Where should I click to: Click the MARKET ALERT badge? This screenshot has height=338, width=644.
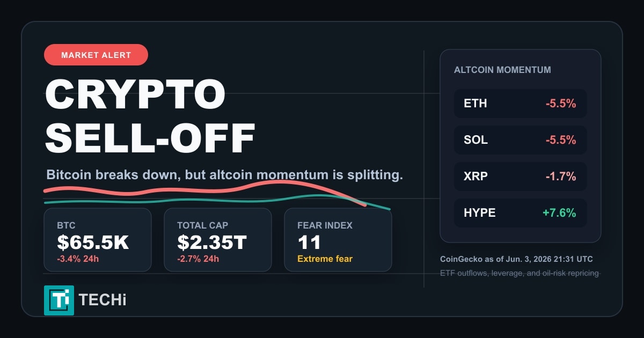(96, 55)
